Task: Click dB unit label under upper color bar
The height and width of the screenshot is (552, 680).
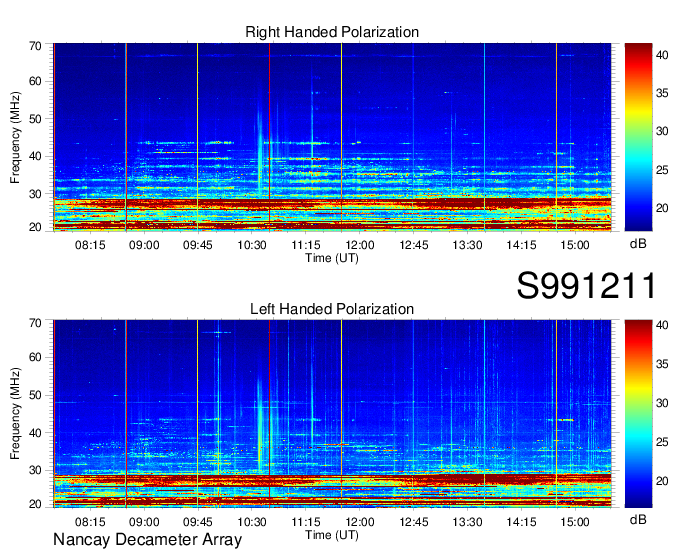Action: [x=638, y=244]
